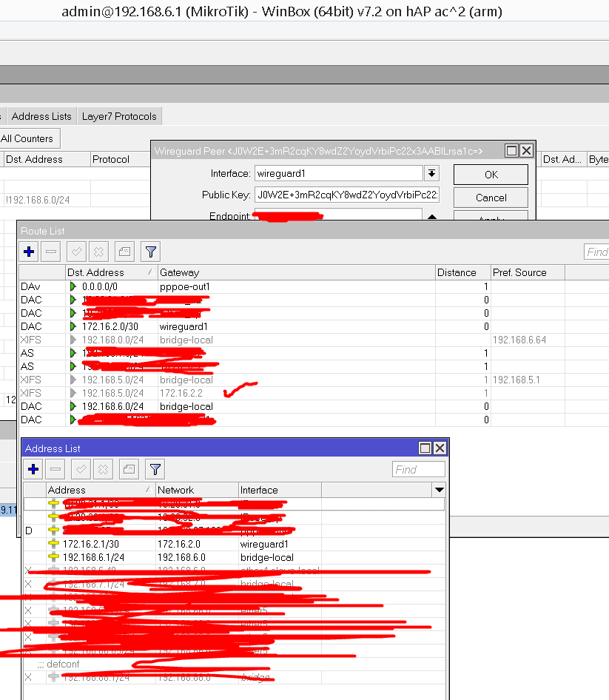Click the address icon of 192.168.6.1/24
The image size is (609, 700).
(53, 557)
